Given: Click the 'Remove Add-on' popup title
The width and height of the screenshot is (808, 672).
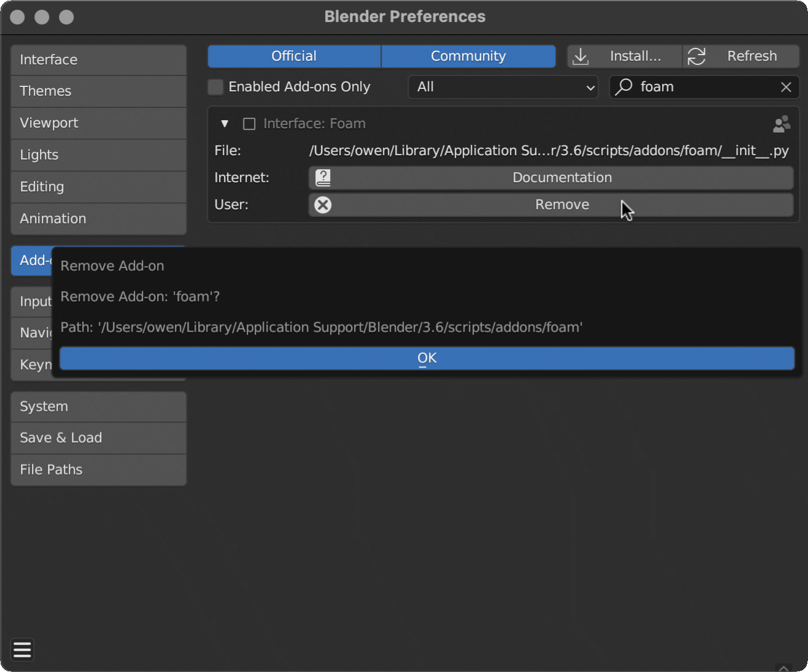Looking at the screenshot, I should click(x=112, y=266).
